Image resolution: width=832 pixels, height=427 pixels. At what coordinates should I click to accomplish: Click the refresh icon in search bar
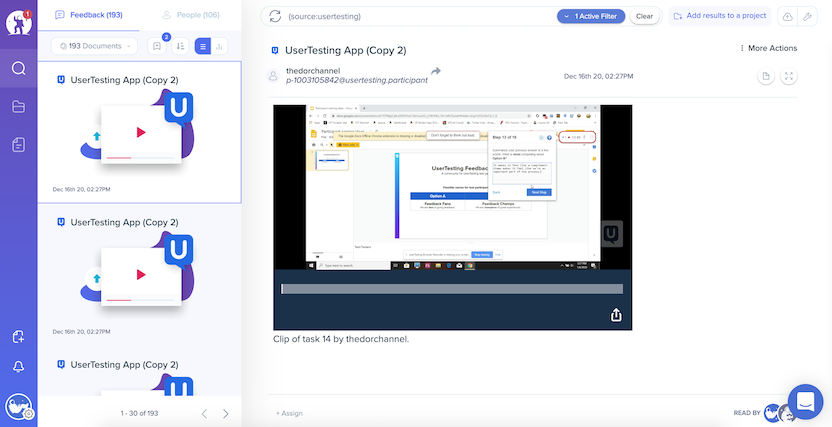click(x=275, y=16)
